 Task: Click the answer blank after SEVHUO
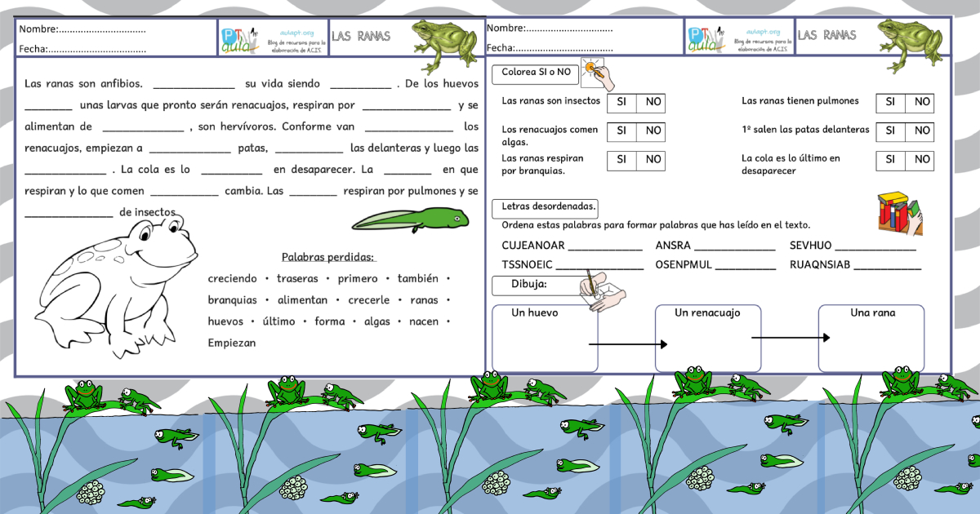pyautogui.click(x=875, y=246)
